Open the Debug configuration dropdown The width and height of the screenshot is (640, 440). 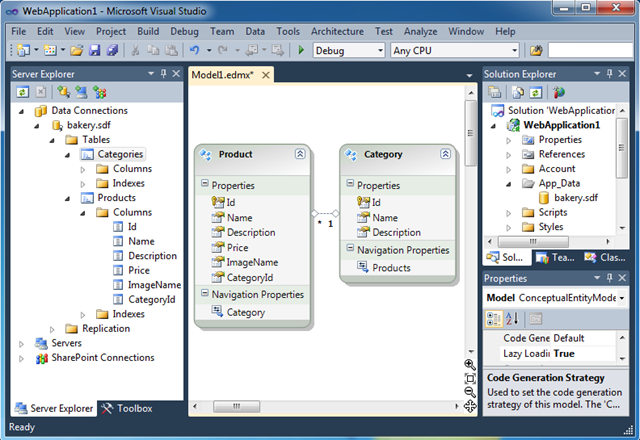380,51
